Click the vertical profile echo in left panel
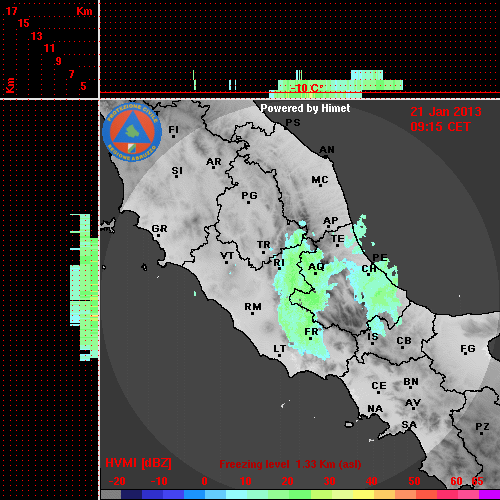Screen dimensions: 500x500 [84, 287]
